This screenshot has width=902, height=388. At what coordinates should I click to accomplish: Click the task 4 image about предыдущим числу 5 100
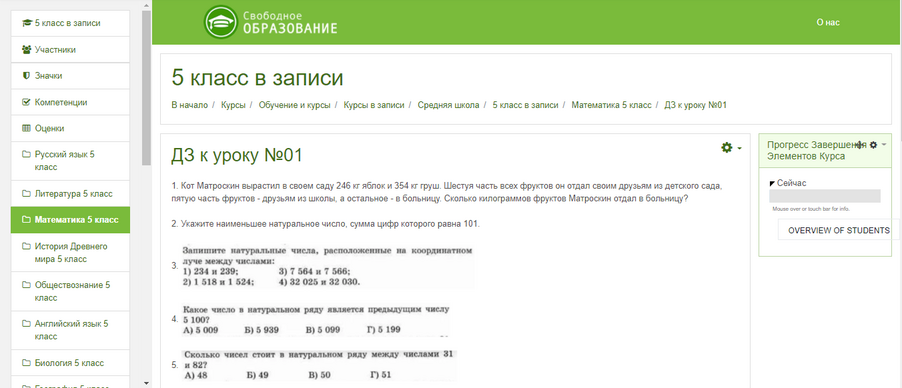coord(315,320)
